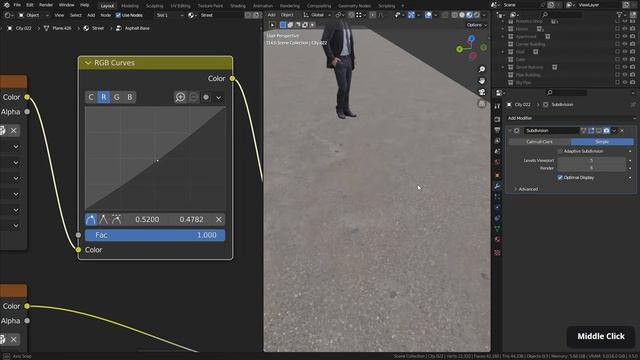This screenshot has height=360, width=640.
Task: Open the Edit menu
Action: (30, 5)
